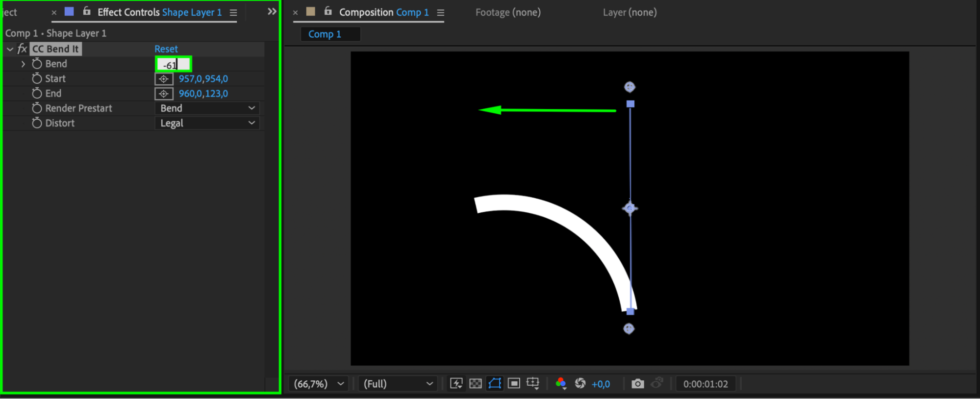
Task: Switch to the Footage (none) tab
Action: 508,12
